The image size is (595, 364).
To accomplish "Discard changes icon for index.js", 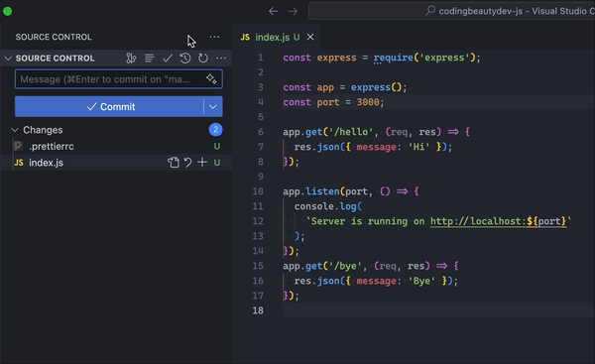I will [x=187, y=163].
